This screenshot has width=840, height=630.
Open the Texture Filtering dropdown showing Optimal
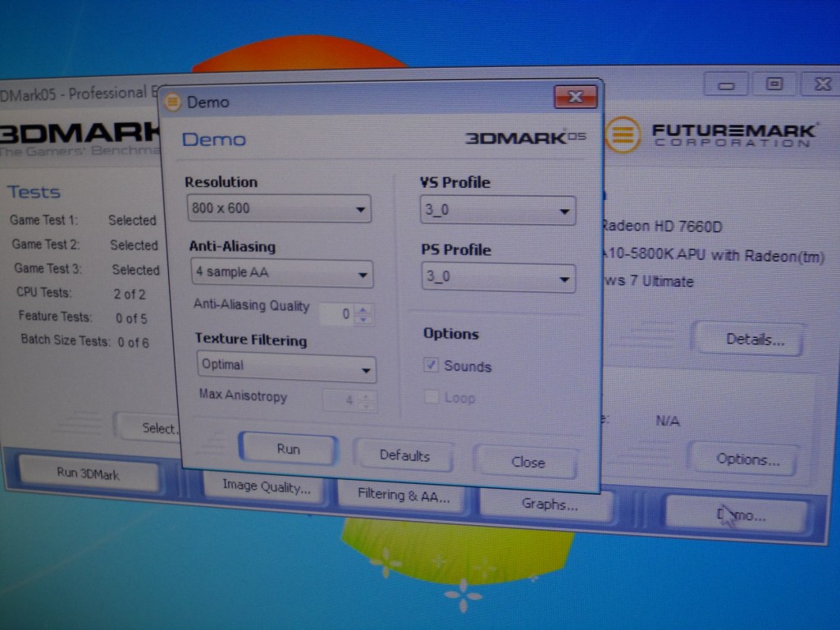tap(286, 367)
